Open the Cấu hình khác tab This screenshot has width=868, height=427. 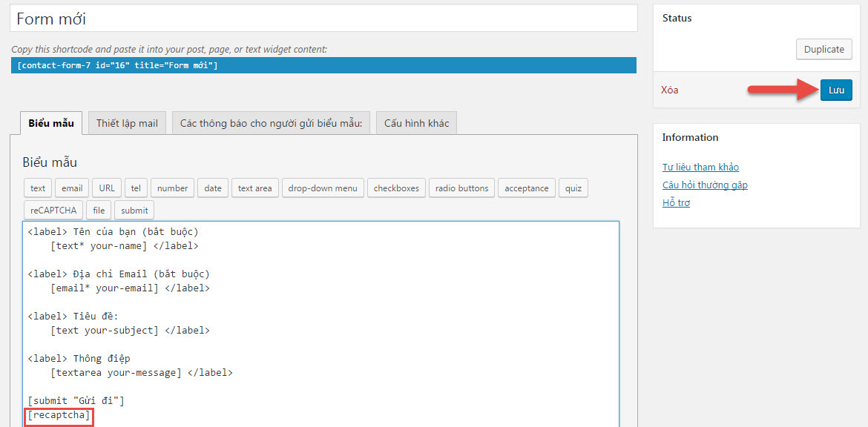coord(416,123)
